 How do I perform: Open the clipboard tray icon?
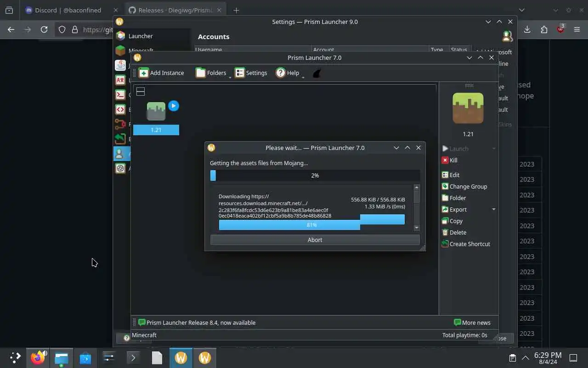513,358
